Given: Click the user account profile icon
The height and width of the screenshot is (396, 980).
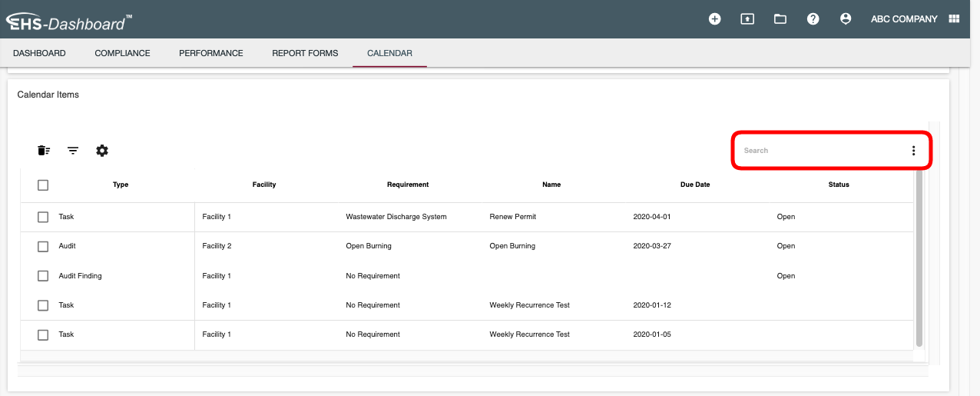Looking at the screenshot, I should (x=846, y=19).
